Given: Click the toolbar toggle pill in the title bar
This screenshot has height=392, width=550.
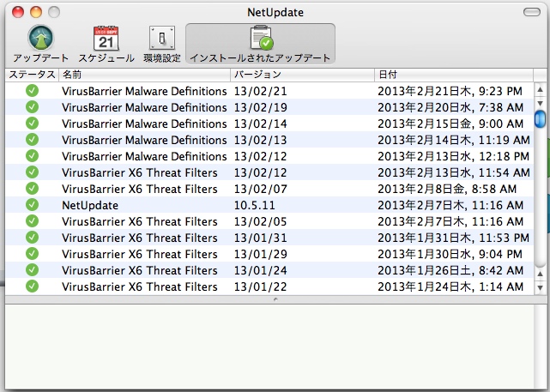Looking at the screenshot, I should coord(532,12).
